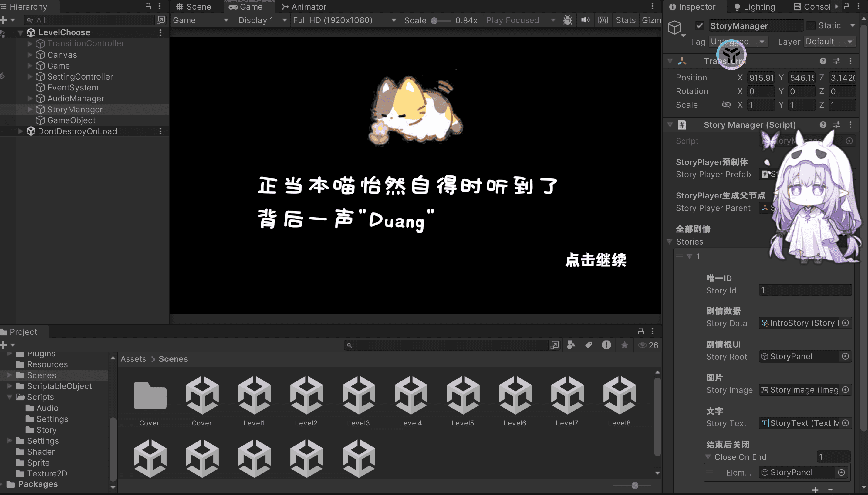Switch to the Scene tab
Viewport: 868px width, 495px height.
tap(194, 7)
